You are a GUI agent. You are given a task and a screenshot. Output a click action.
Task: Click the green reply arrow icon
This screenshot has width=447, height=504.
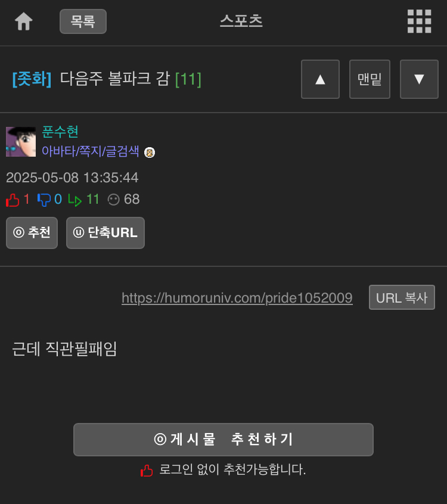tap(74, 200)
